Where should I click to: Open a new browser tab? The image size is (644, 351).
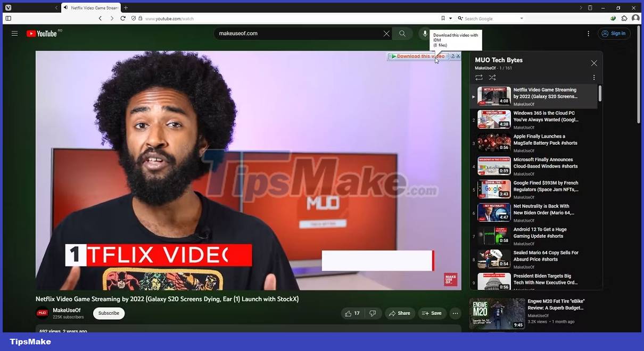click(126, 8)
